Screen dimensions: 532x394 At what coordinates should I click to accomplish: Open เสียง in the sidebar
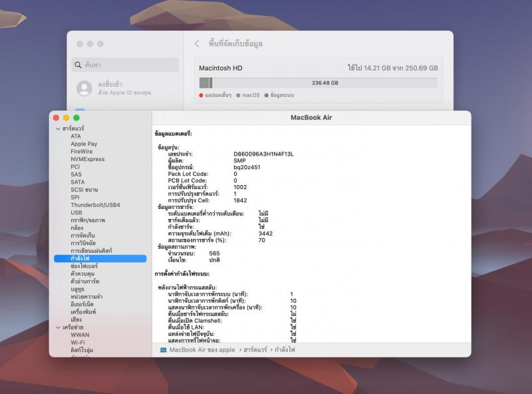76,319
